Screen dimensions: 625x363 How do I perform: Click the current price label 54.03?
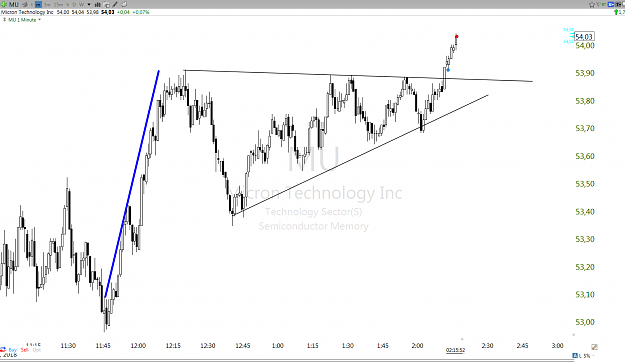point(584,37)
